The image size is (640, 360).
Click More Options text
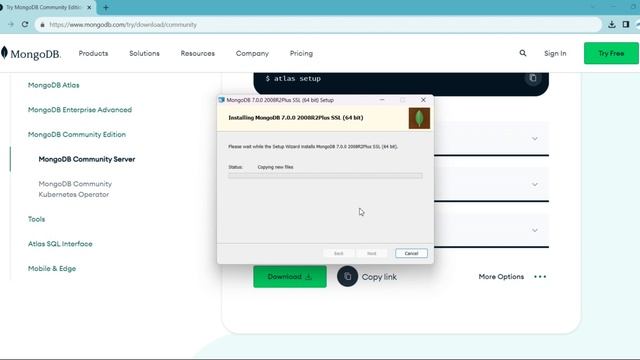501,277
